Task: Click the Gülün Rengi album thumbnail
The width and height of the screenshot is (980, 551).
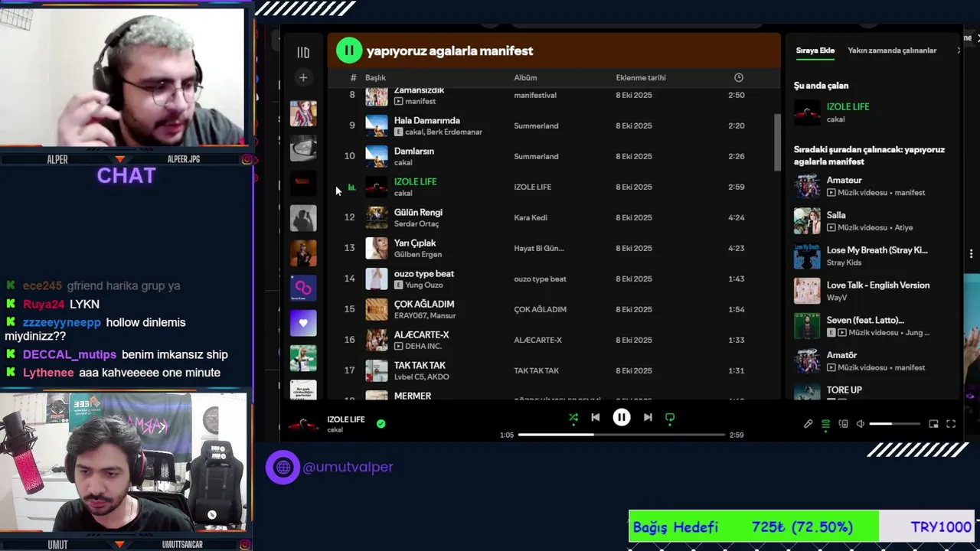Action: coord(377,217)
